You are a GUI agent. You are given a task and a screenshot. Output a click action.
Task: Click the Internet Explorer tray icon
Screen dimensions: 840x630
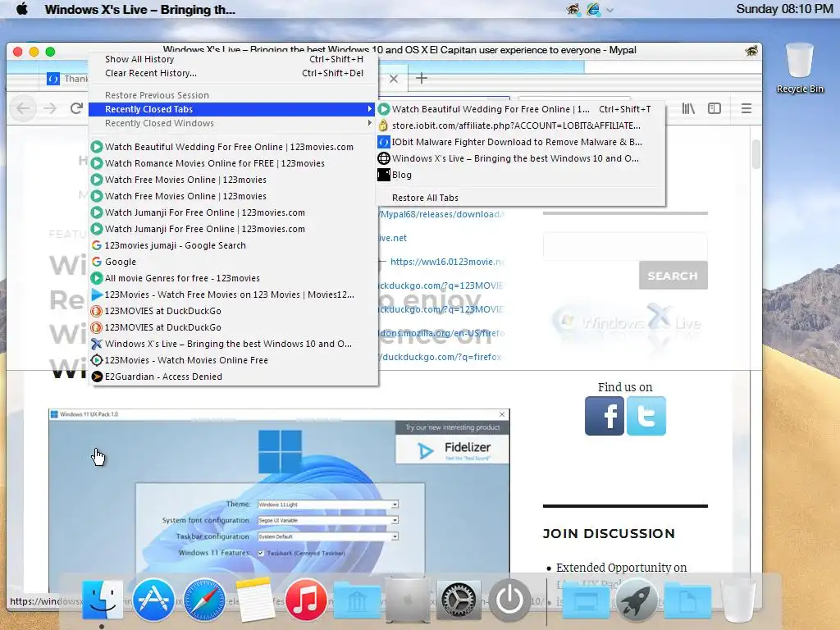coord(594,9)
